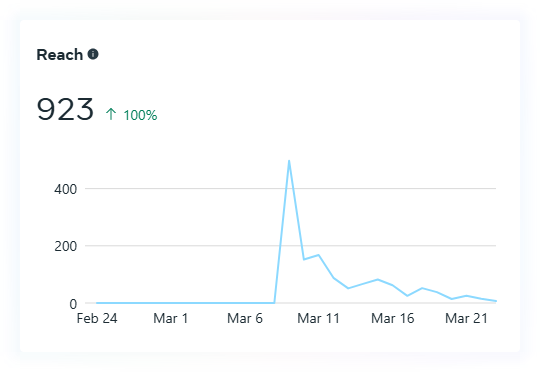Click the 200 y-axis label
Viewport: 560px width, 392px height.
65,246
